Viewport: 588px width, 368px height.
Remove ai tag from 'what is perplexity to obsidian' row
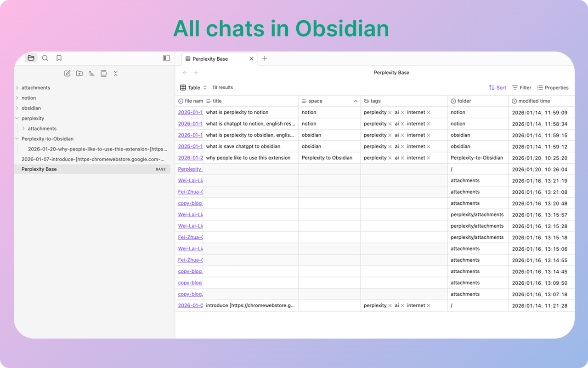[402, 135]
